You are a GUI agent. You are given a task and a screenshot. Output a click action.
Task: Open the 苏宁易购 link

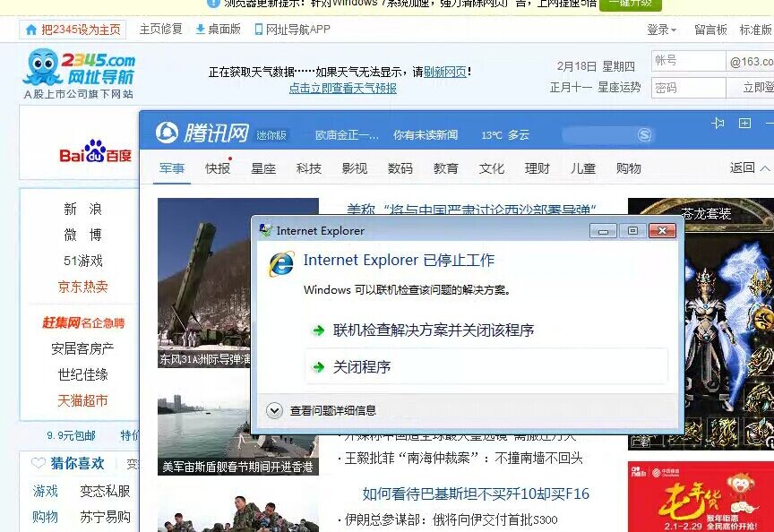[x=105, y=517]
